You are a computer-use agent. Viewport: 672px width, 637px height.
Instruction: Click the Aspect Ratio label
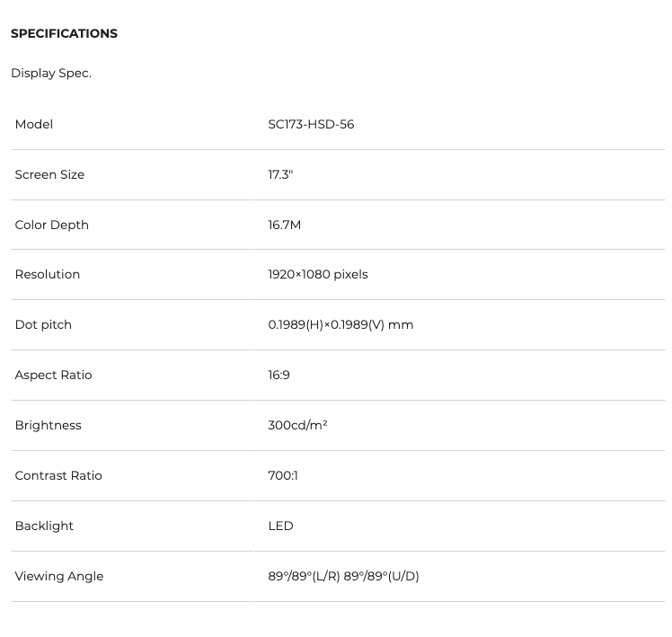click(53, 375)
